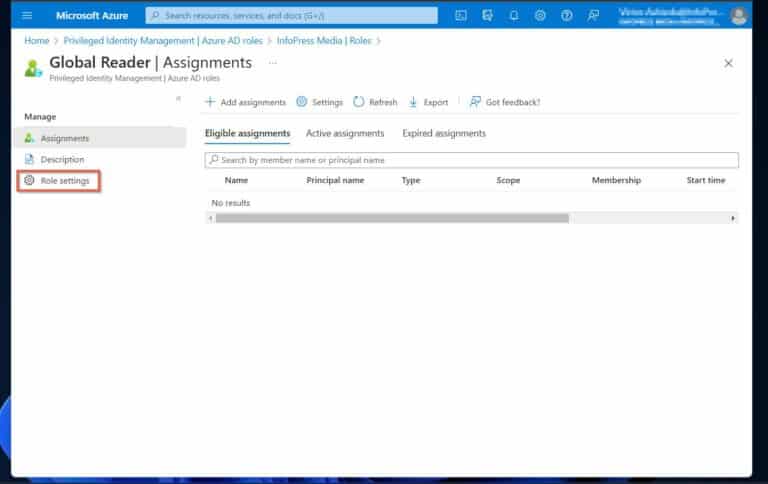Open Role settings in the Manage menu
768x484 pixels.
pyautogui.click(x=59, y=181)
